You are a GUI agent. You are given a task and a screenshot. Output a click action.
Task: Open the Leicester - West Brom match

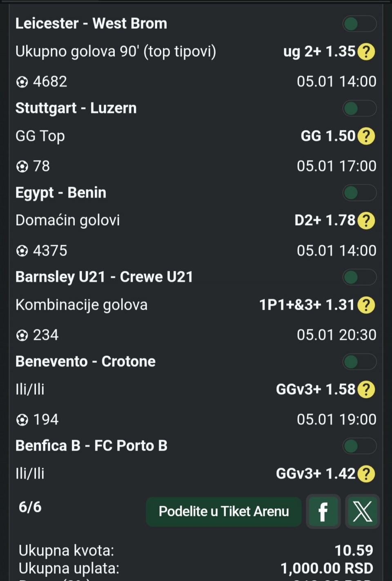tap(91, 24)
